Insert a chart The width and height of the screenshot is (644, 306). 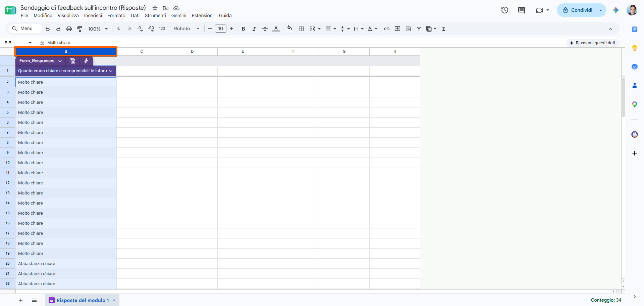[x=408, y=29]
